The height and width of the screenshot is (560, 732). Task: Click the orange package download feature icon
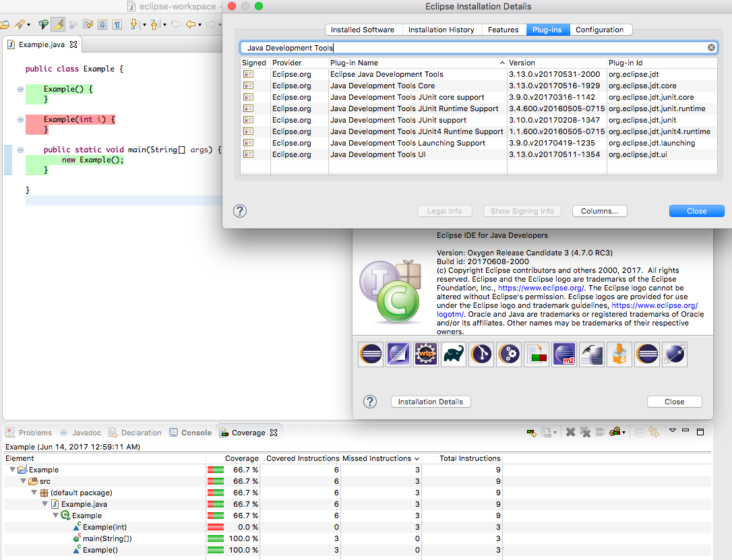click(x=619, y=354)
